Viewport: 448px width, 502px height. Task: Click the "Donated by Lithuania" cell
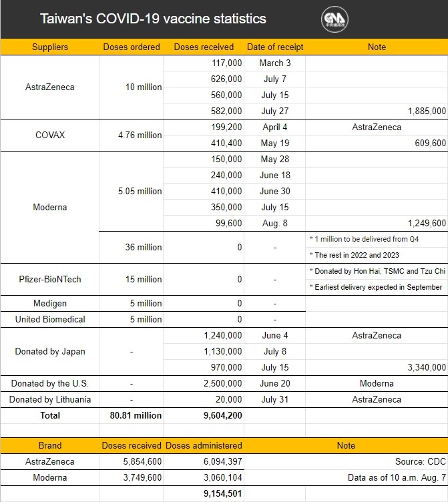click(x=50, y=400)
